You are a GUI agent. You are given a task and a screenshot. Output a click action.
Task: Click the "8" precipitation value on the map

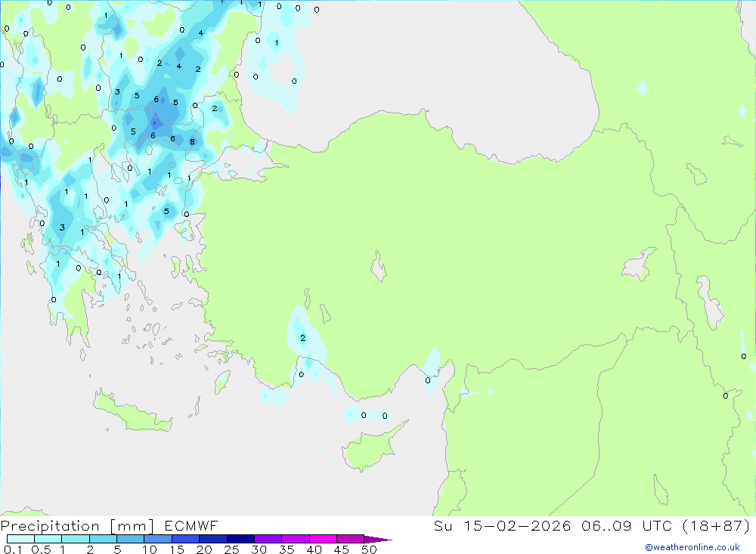(x=192, y=142)
